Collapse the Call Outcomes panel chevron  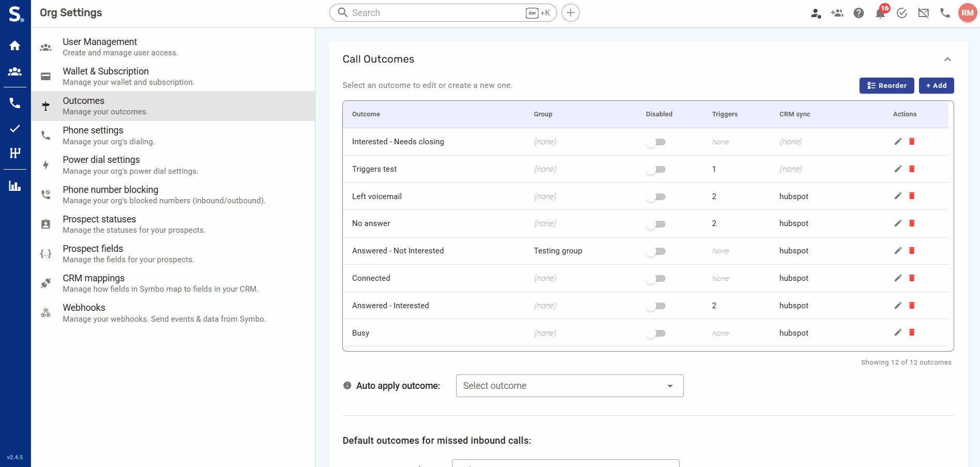pos(947,59)
